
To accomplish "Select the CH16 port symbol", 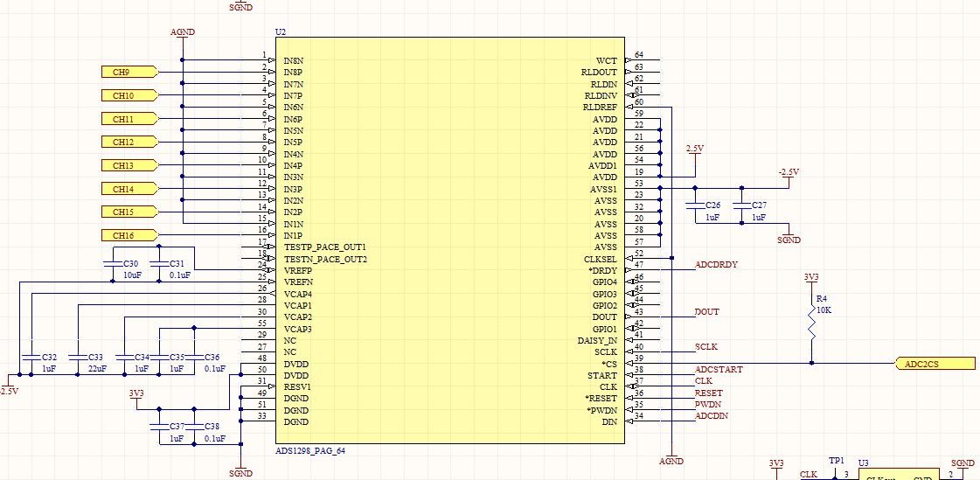I will point(129,235).
